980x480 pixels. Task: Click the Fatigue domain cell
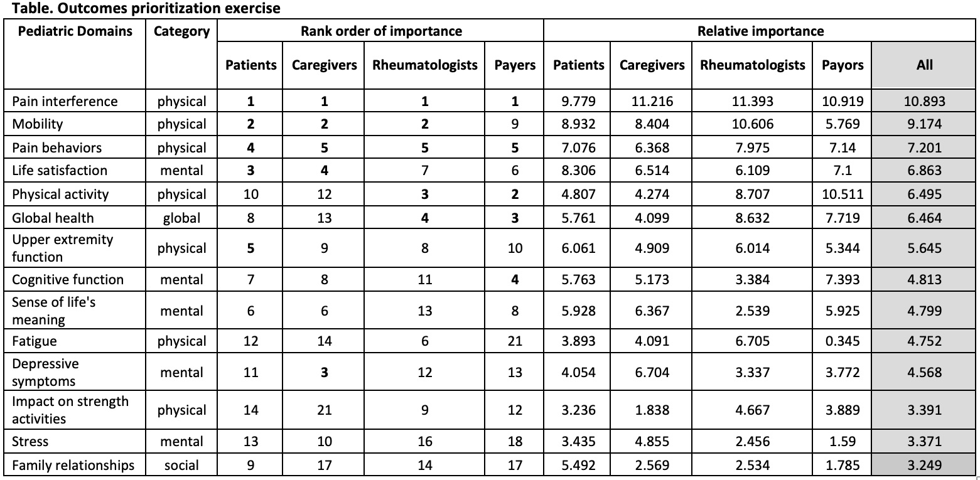[35, 341]
